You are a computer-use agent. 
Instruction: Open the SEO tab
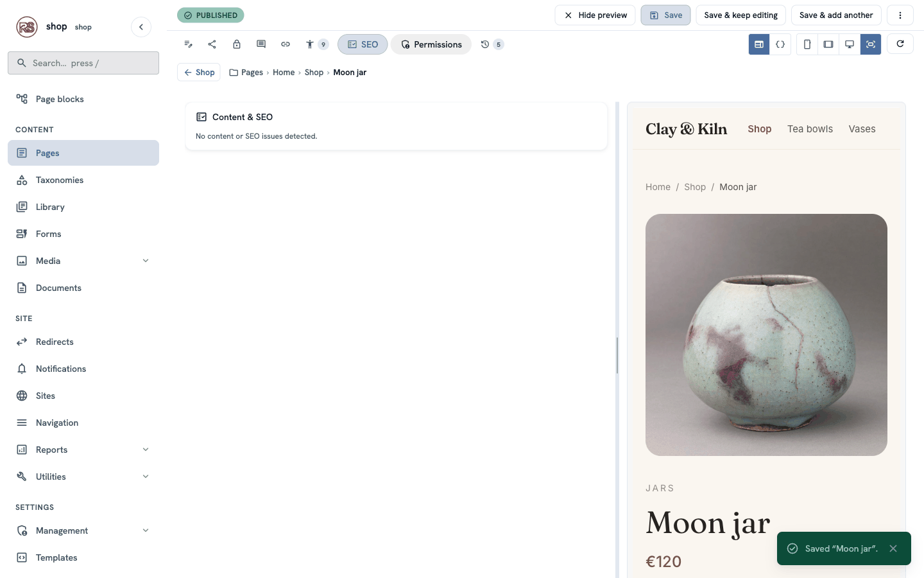(x=363, y=44)
